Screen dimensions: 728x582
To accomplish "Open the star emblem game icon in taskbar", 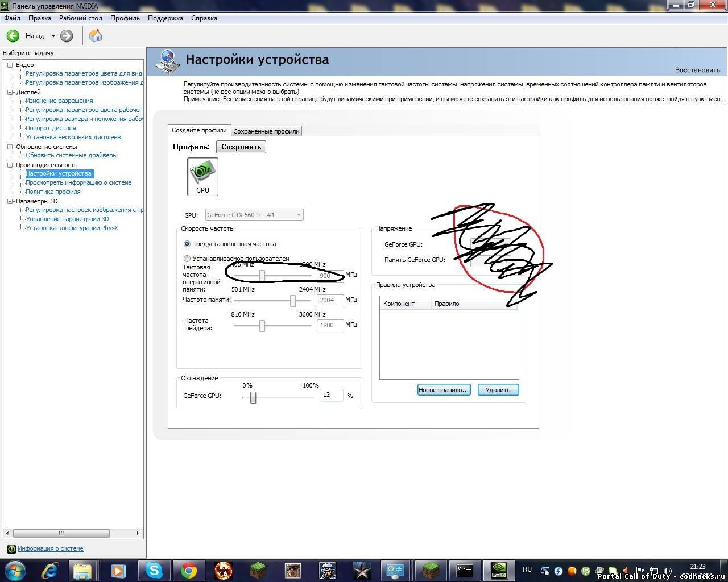I will coord(362,570).
